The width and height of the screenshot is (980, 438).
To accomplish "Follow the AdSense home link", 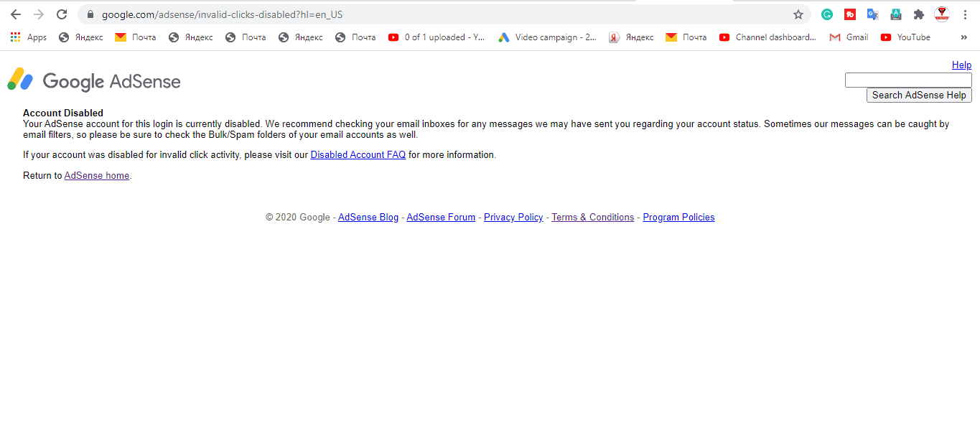I will click(x=97, y=175).
